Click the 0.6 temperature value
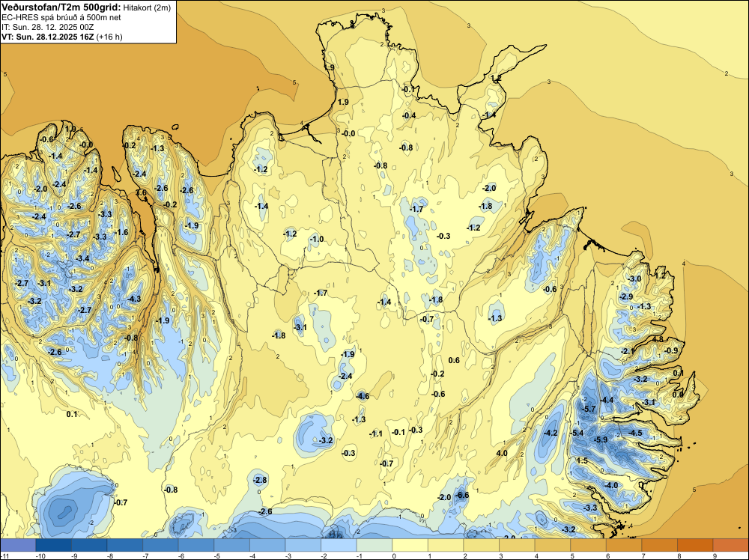Viewport: 749px width, 560px height. [x=455, y=360]
